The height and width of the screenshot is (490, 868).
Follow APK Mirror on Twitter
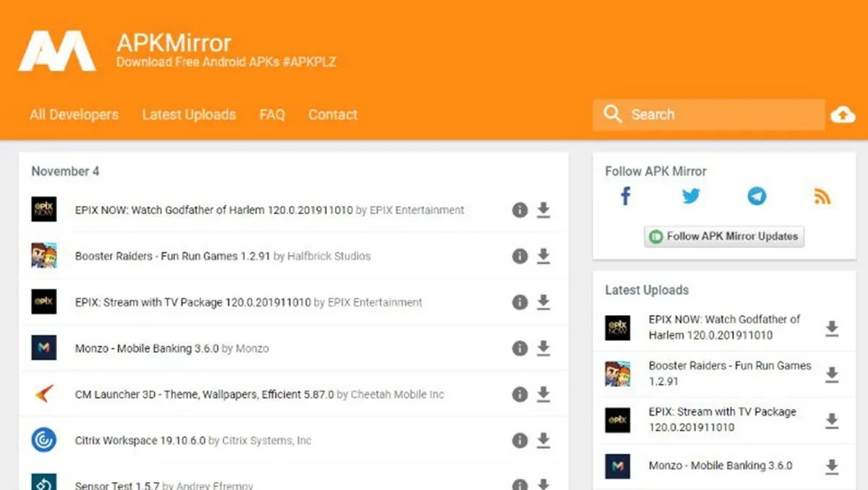click(x=691, y=196)
